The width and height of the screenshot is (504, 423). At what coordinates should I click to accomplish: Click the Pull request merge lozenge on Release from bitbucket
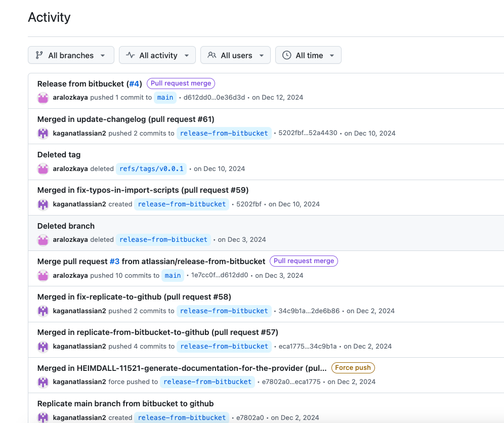point(181,83)
